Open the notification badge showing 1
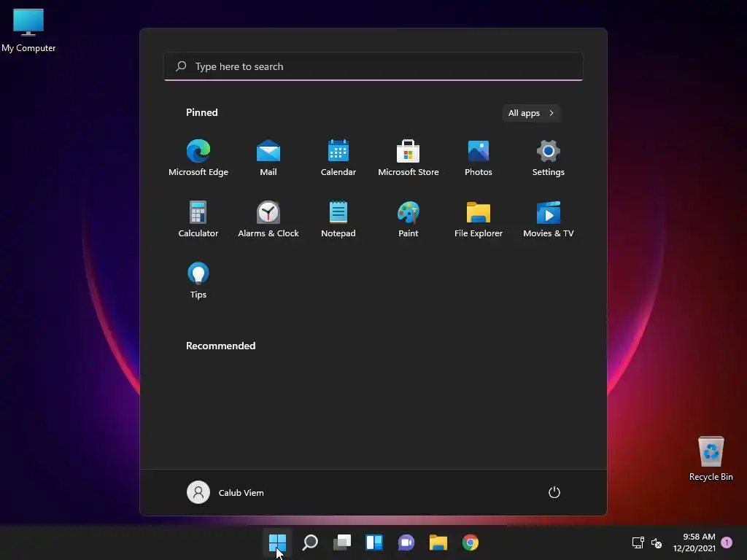Viewport: 747px width, 560px height. point(727,542)
